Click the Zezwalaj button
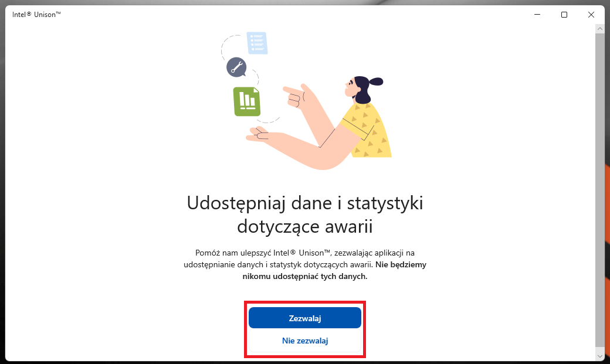610x364 pixels. [x=305, y=318]
